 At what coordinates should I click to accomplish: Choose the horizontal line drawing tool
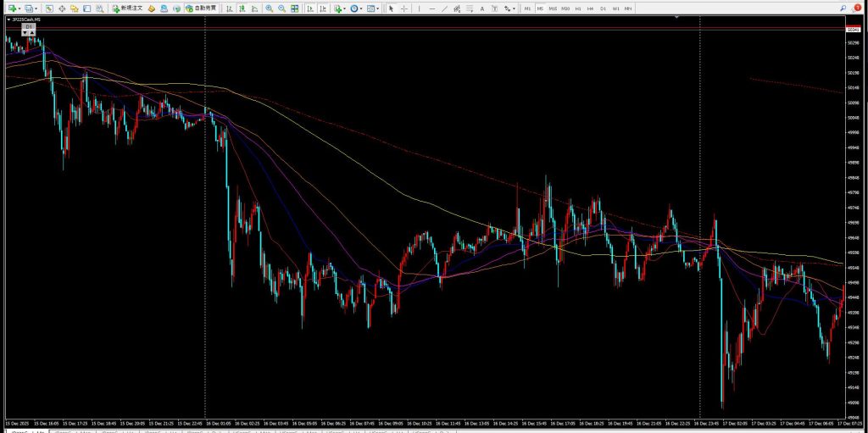click(433, 8)
